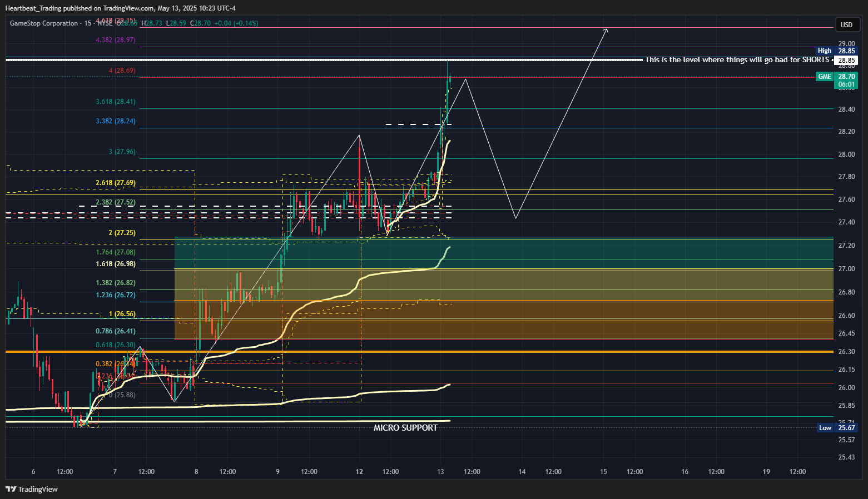Screen dimensions: 868x499
Task: Click the Fibonacci label 2.618 (27.69)
Action: tap(116, 183)
